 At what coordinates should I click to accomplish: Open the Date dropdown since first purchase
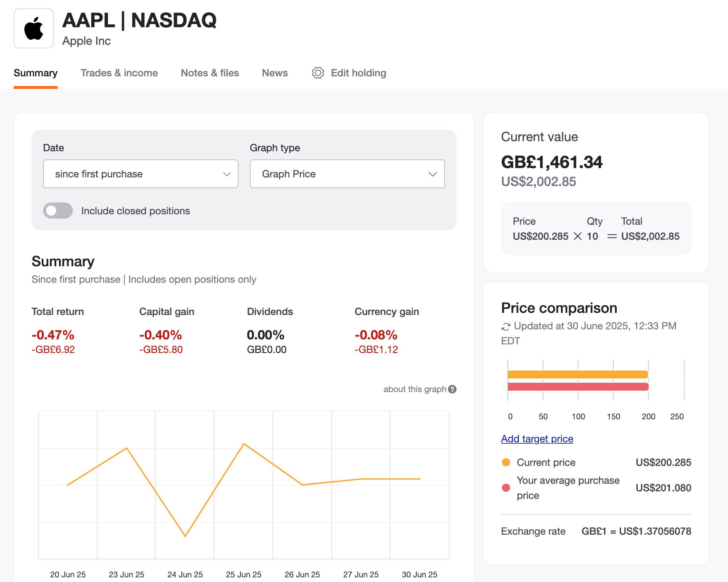click(x=141, y=174)
